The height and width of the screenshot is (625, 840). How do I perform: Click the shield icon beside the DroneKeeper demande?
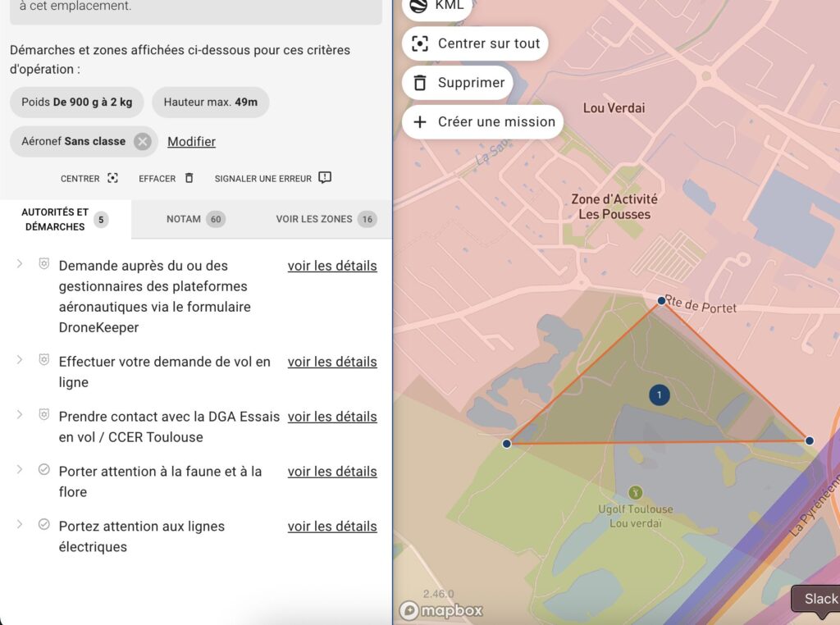pyautogui.click(x=43, y=262)
